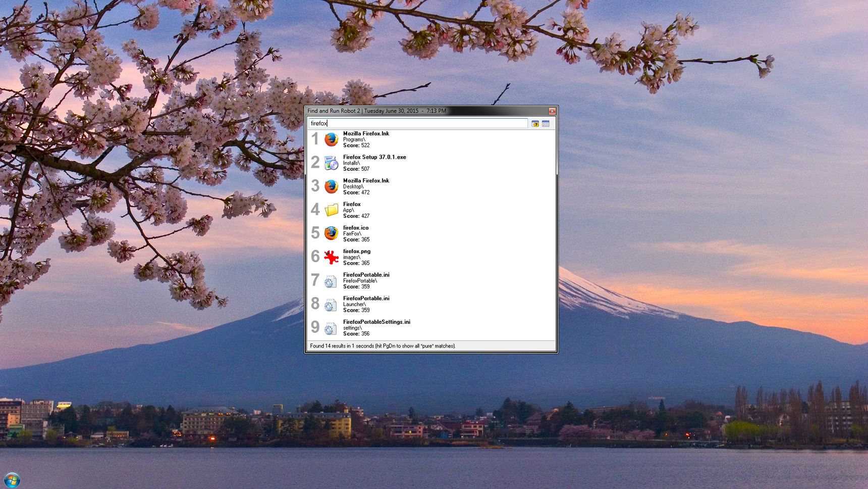Screen dimensions: 868x489
Task: Select result "Mozilla Firefox.lnk" in Programs\
Action: 366,134
